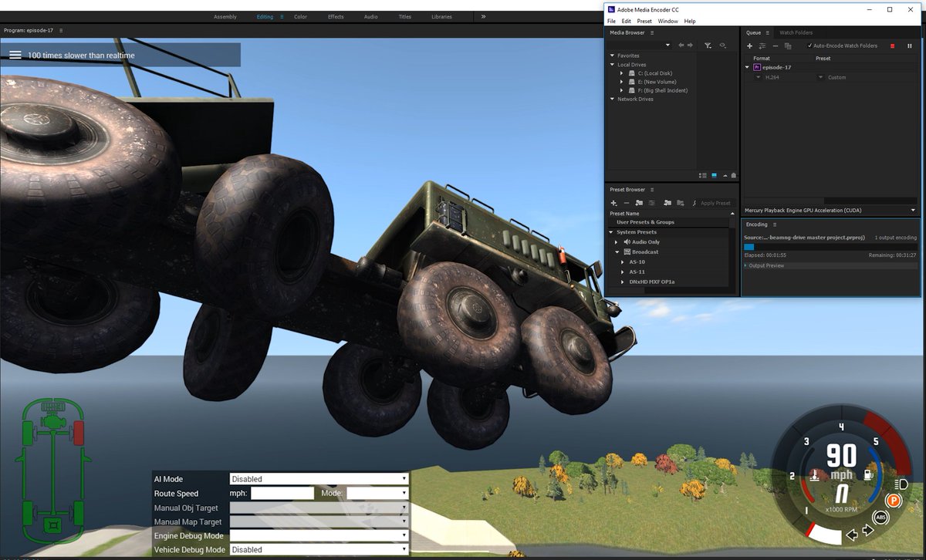This screenshot has height=560, width=926.
Task: Delete preset with minus icon
Action: click(x=627, y=203)
